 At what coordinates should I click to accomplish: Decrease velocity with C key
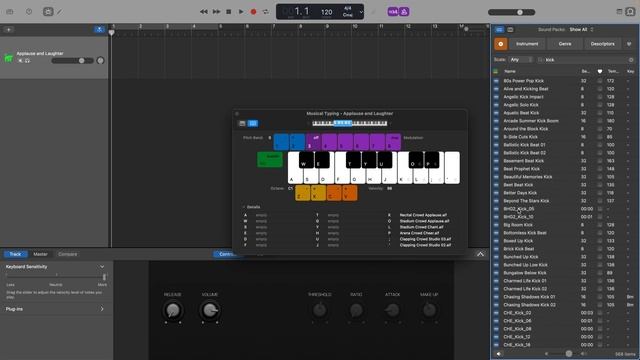334,193
